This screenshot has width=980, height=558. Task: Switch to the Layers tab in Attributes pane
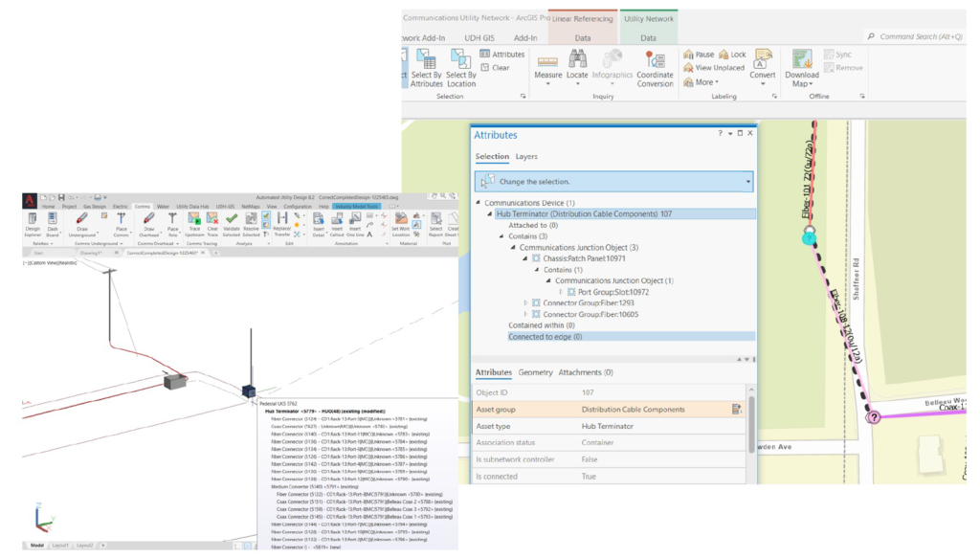526,156
